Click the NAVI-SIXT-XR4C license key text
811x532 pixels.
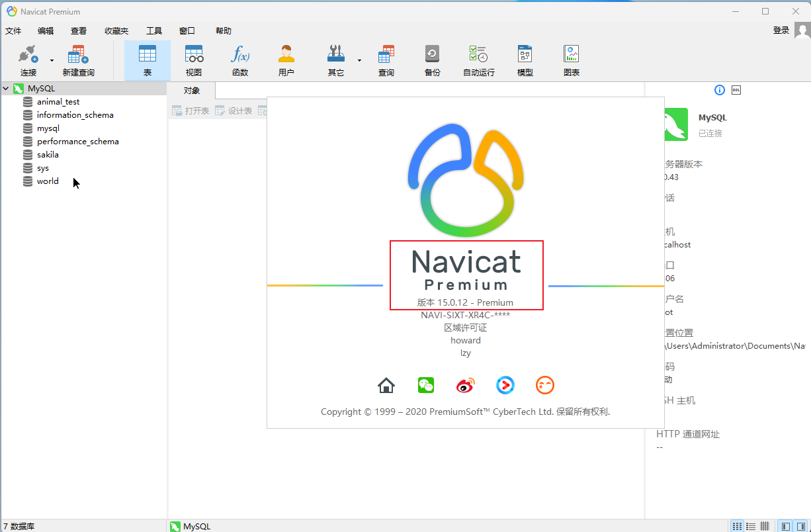[466, 315]
